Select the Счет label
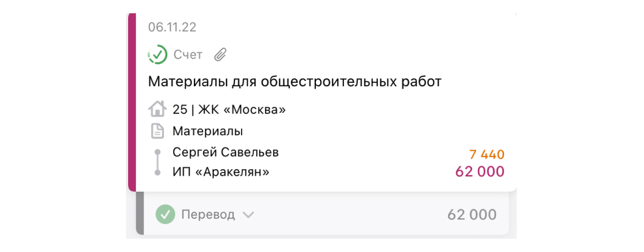This screenshot has height=252, width=644. [x=188, y=54]
